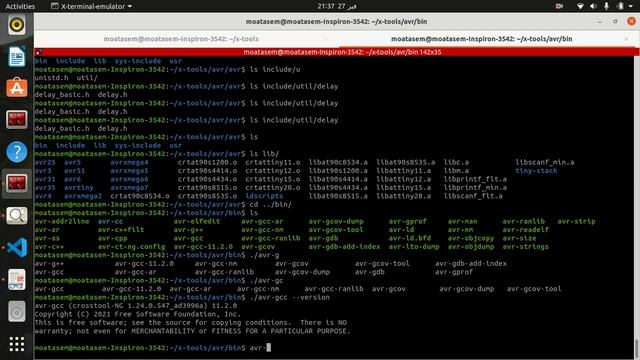Launch Visual Studio Code from the dock
This screenshot has height=360, width=640.
(16, 247)
